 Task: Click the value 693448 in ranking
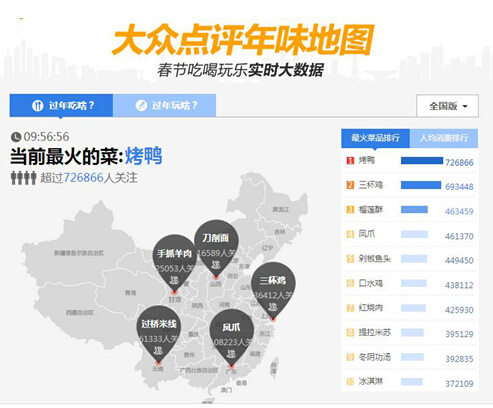tap(459, 187)
